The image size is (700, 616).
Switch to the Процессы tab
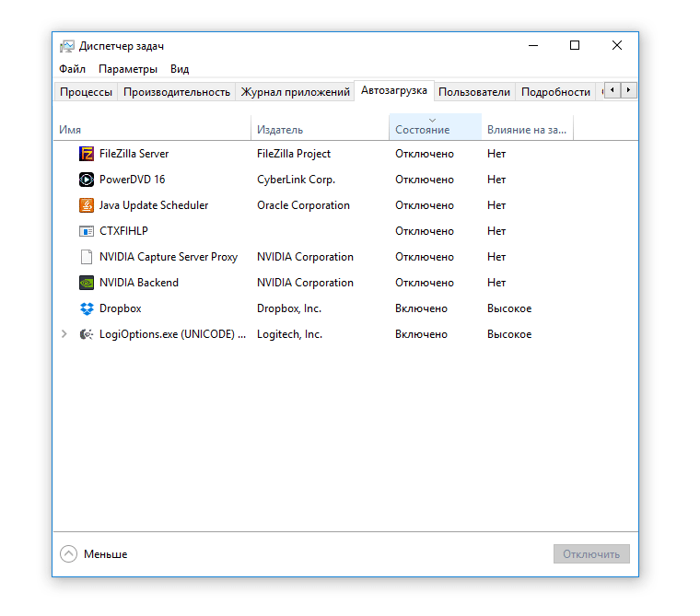pos(86,92)
